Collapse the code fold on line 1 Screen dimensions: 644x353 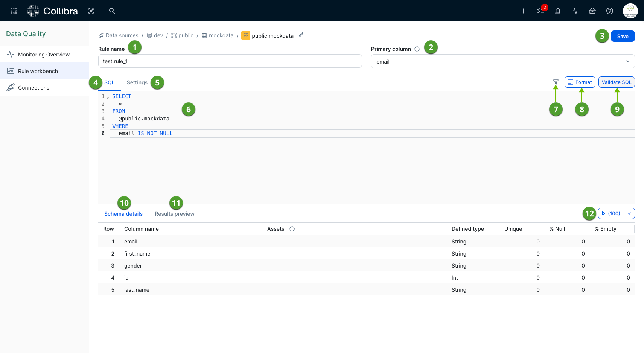[107, 97]
